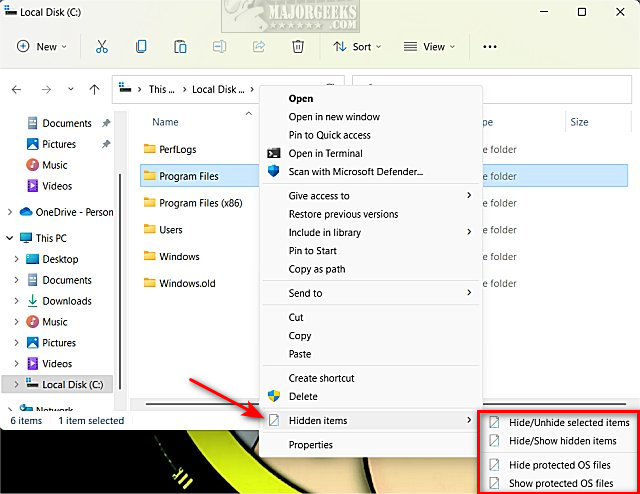Viewport: 640px width, 494px height.
Task: Select Downloads in the navigation pane
Action: click(x=66, y=301)
